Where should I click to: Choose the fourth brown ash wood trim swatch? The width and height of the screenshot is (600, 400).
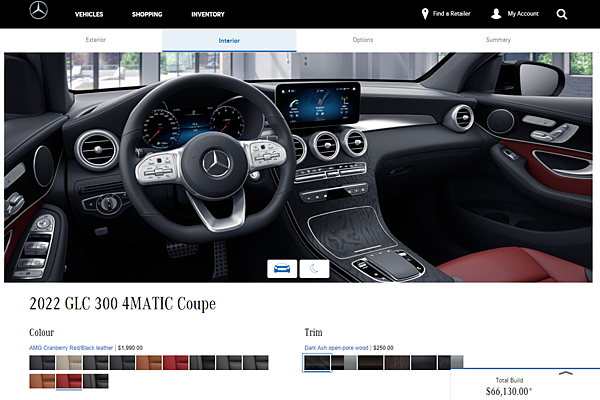point(397,362)
